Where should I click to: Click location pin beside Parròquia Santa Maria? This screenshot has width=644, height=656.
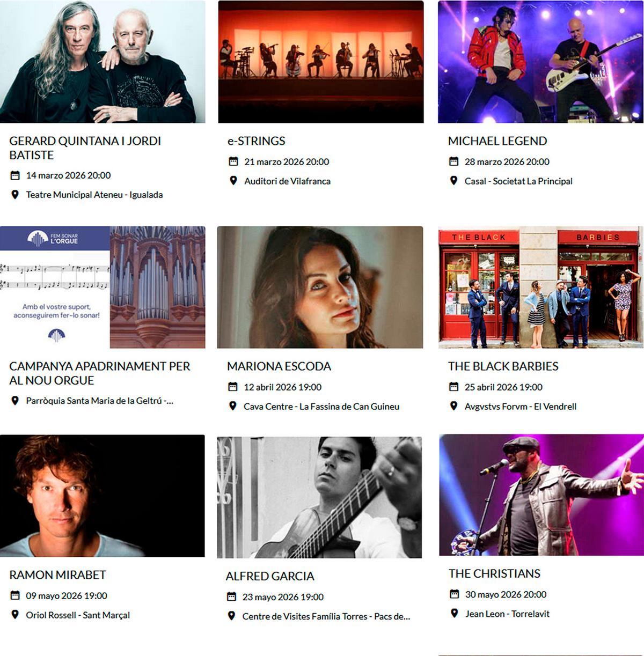click(x=15, y=401)
